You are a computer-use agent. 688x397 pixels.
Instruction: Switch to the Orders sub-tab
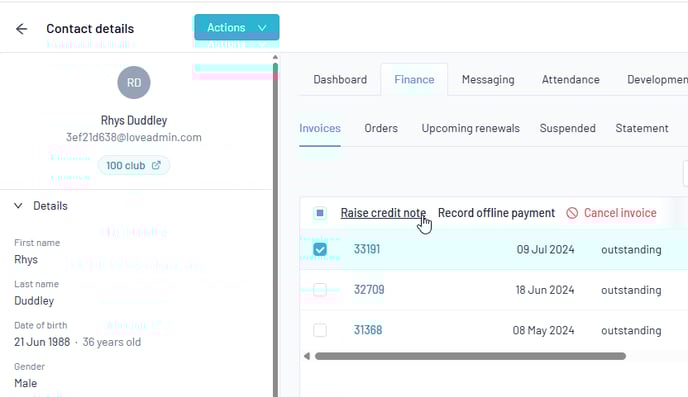point(381,128)
